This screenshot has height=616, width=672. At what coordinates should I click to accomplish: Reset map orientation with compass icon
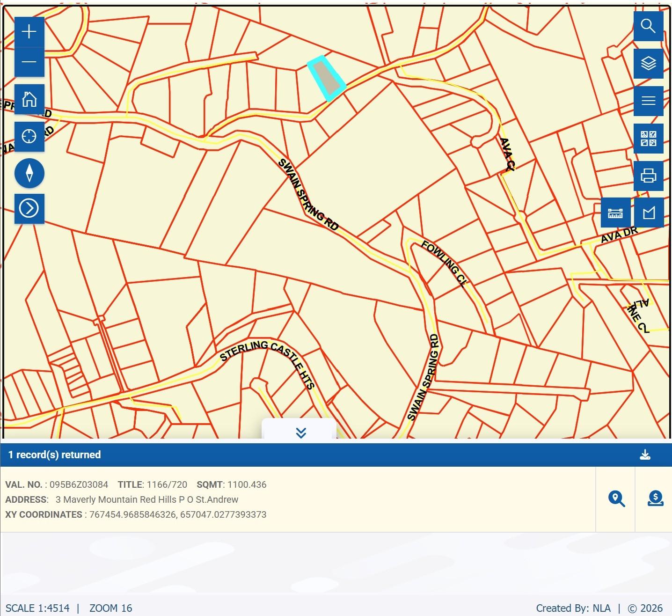29,173
